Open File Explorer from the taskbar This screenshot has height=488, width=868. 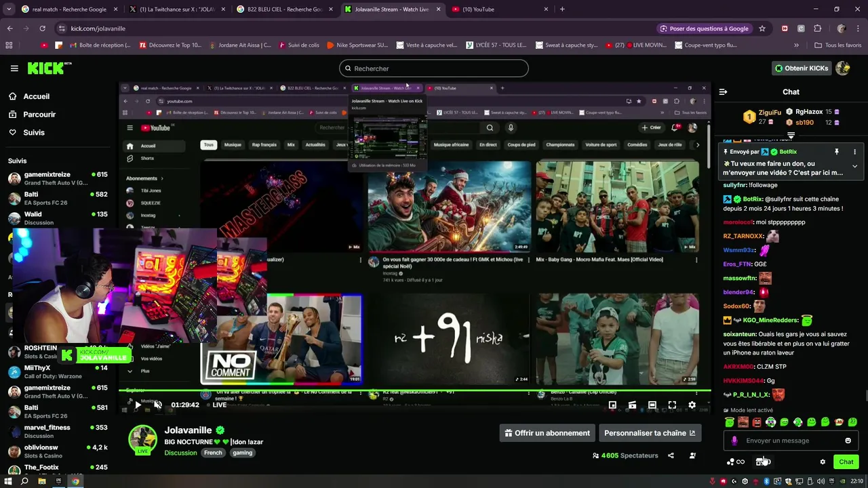coord(41,481)
